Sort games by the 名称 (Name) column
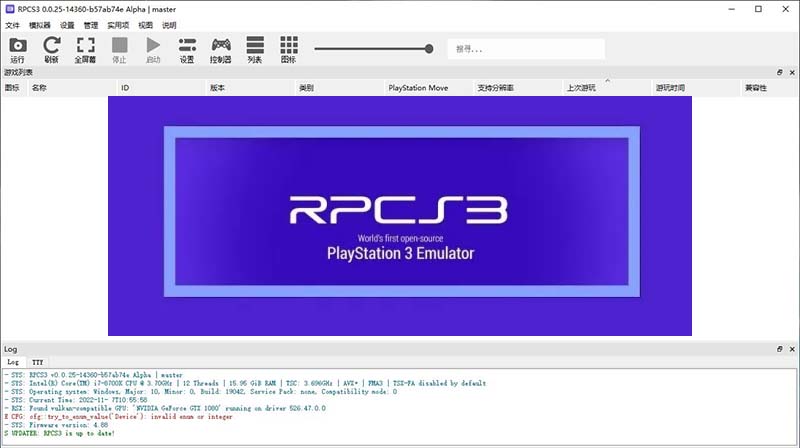 [39, 88]
